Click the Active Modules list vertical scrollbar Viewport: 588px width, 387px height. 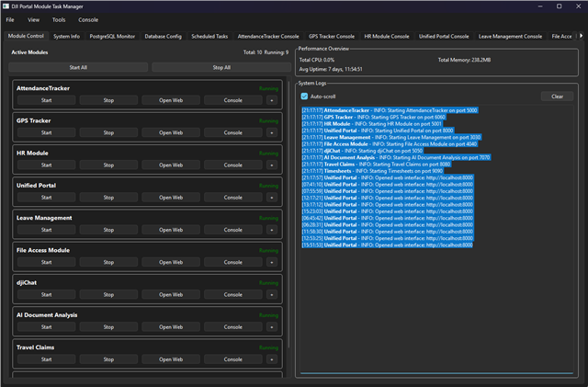tap(288, 213)
